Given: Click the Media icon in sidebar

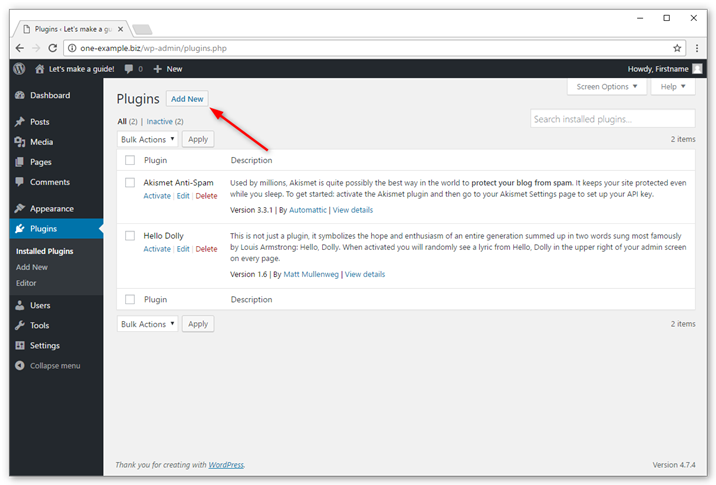Looking at the screenshot, I should pyautogui.click(x=20, y=142).
